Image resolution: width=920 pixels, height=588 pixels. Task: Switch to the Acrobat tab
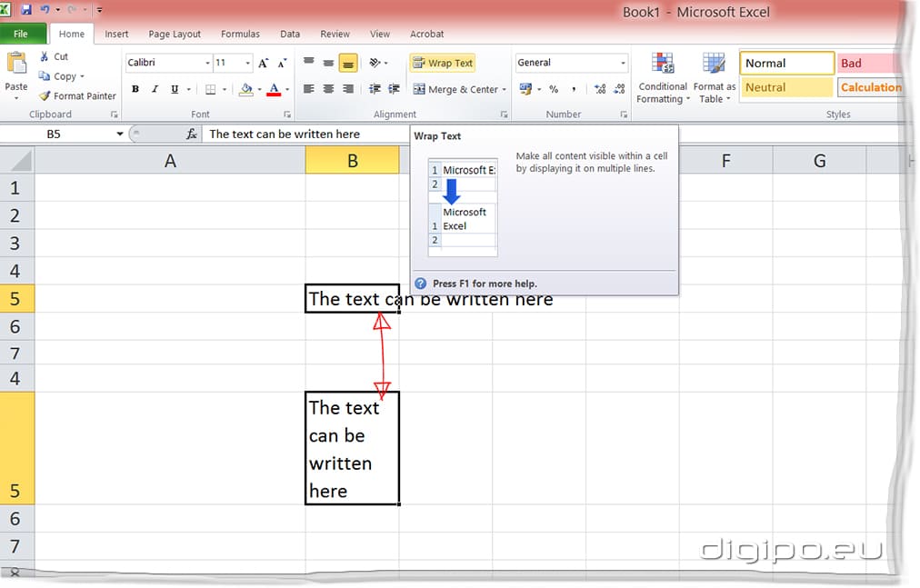click(x=426, y=34)
